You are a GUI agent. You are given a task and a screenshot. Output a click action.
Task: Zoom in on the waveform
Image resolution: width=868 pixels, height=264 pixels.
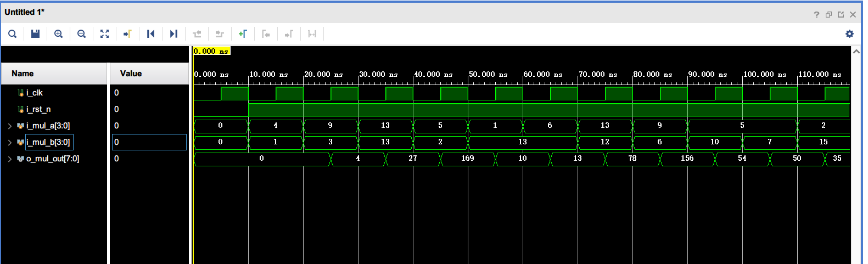58,34
